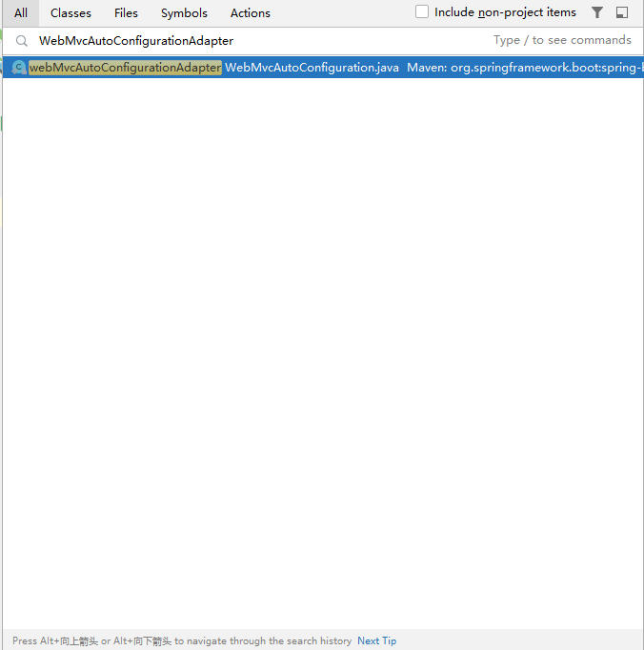Open the filter funnel icon

597,12
